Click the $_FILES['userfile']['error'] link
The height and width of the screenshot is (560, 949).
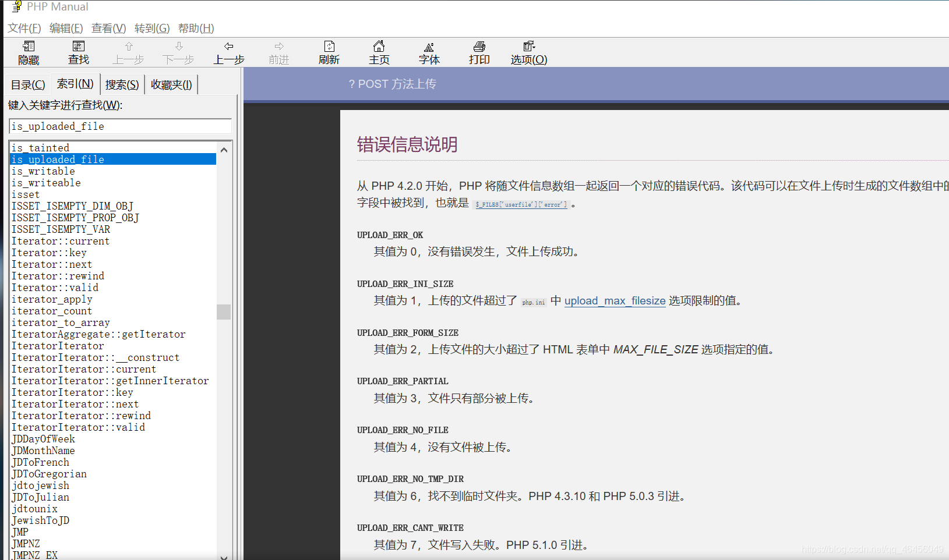click(521, 204)
